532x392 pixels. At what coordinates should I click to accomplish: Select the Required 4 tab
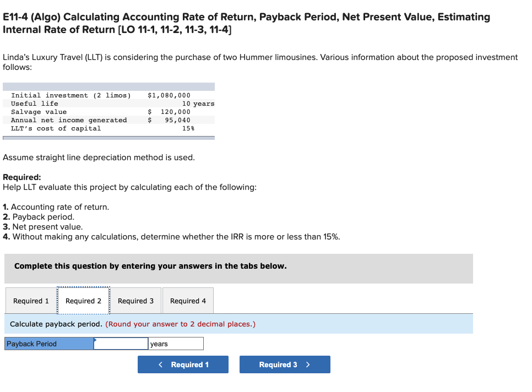[188, 301]
